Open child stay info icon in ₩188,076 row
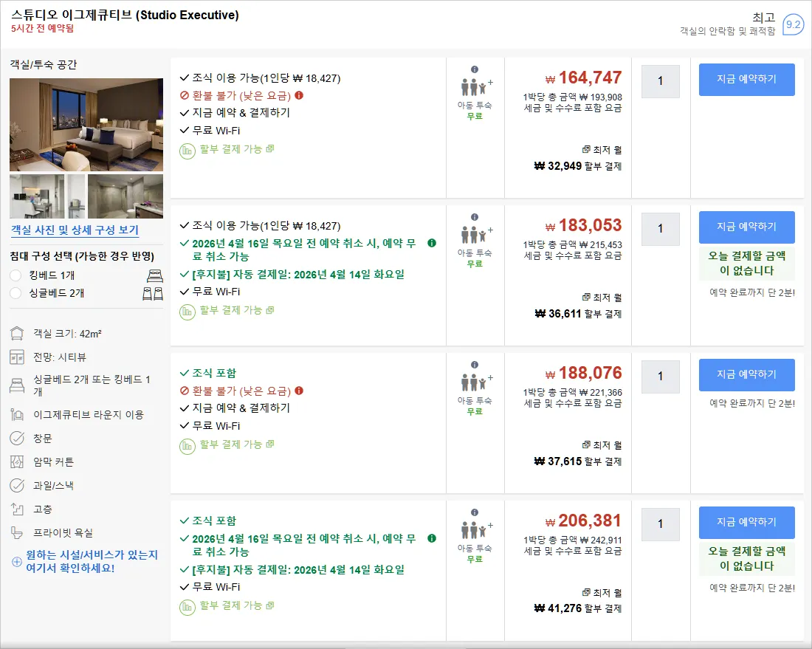The height and width of the screenshot is (649, 812). tap(475, 365)
